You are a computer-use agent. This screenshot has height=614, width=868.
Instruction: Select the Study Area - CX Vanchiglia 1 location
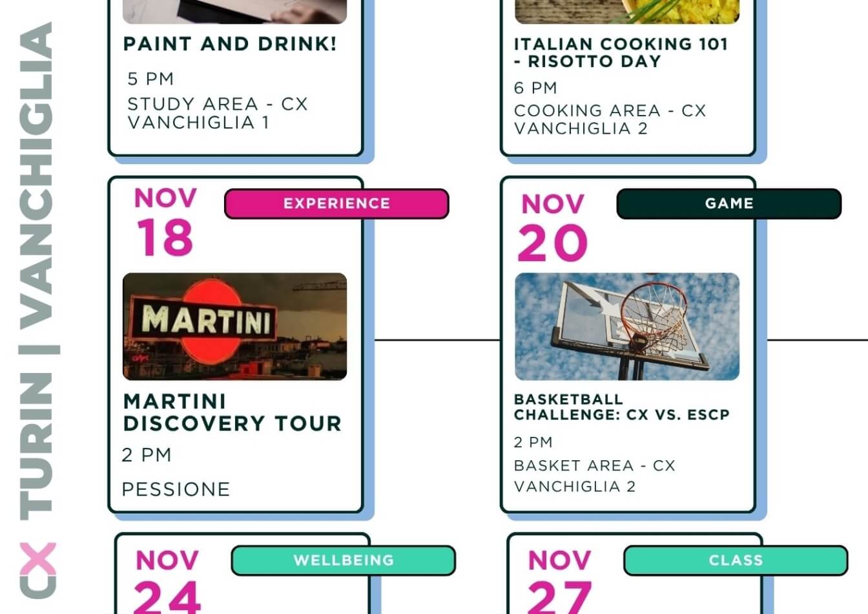(x=217, y=113)
